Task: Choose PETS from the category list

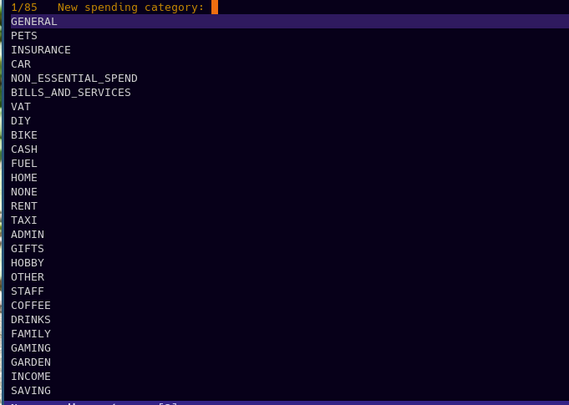Action: (x=24, y=36)
